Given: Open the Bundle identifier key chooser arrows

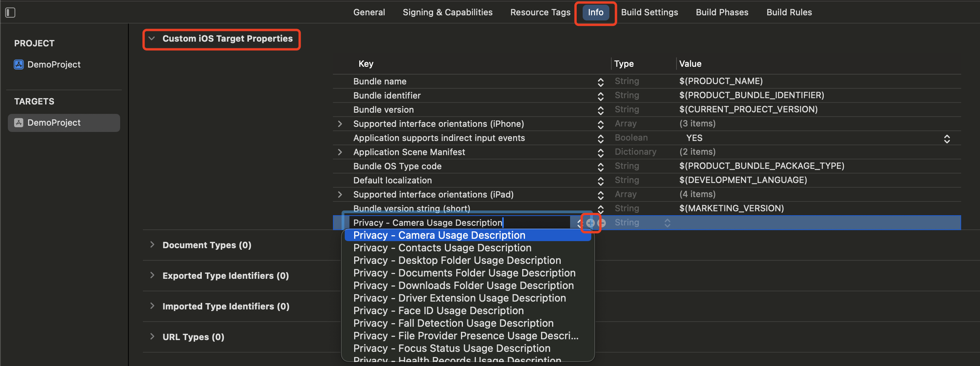Looking at the screenshot, I should pos(600,96).
